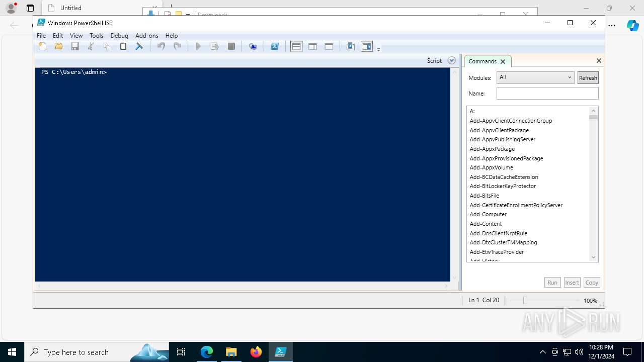Open the Windows Start menu
This screenshot has width=644, height=362.
pyautogui.click(x=12, y=352)
